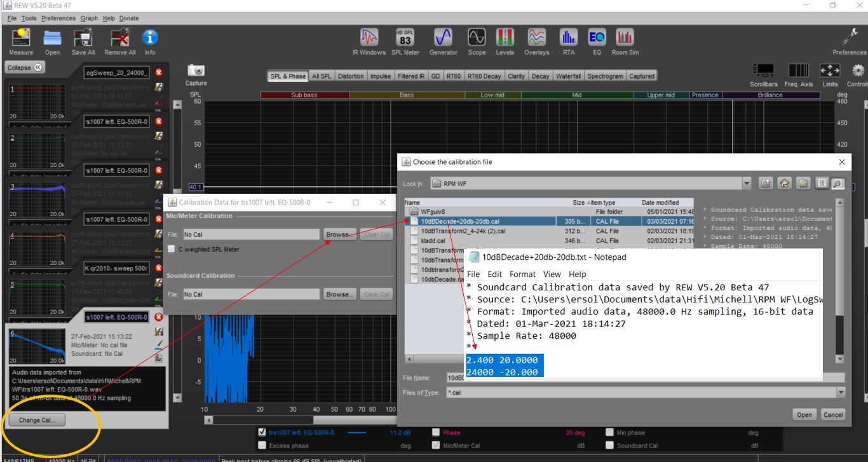Open the Info panel icon

click(150, 38)
